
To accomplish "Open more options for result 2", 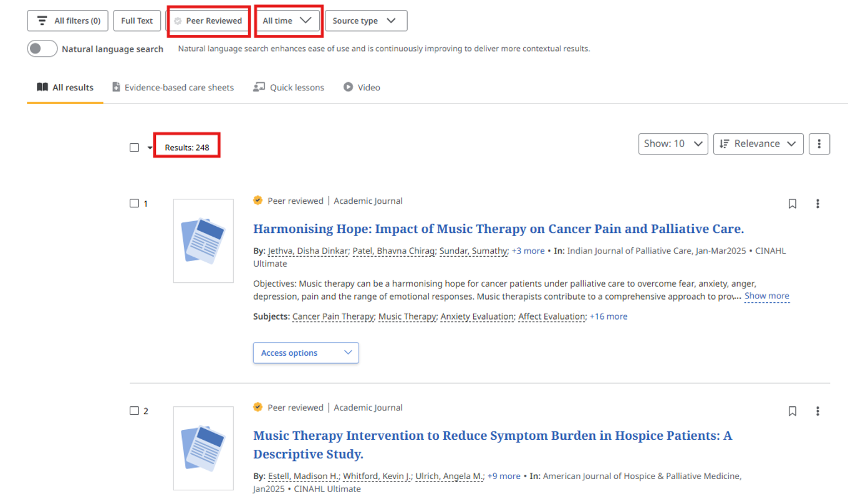I will [x=817, y=411].
